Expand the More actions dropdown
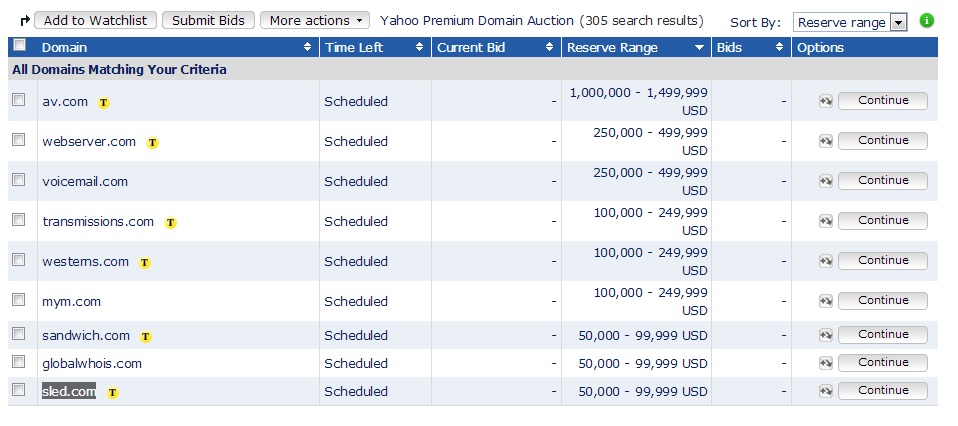Image resolution: width=958 pixels, height=426 pixels. click(314, 20)
